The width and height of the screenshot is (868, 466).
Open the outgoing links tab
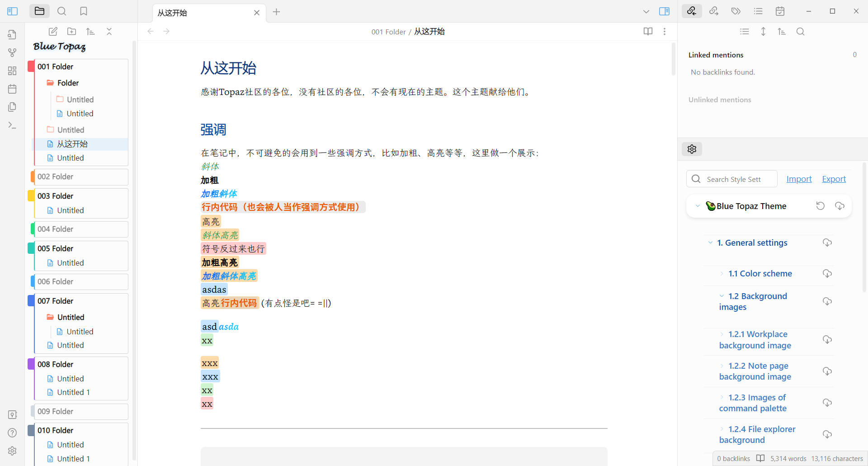click(x=714, y=11)
